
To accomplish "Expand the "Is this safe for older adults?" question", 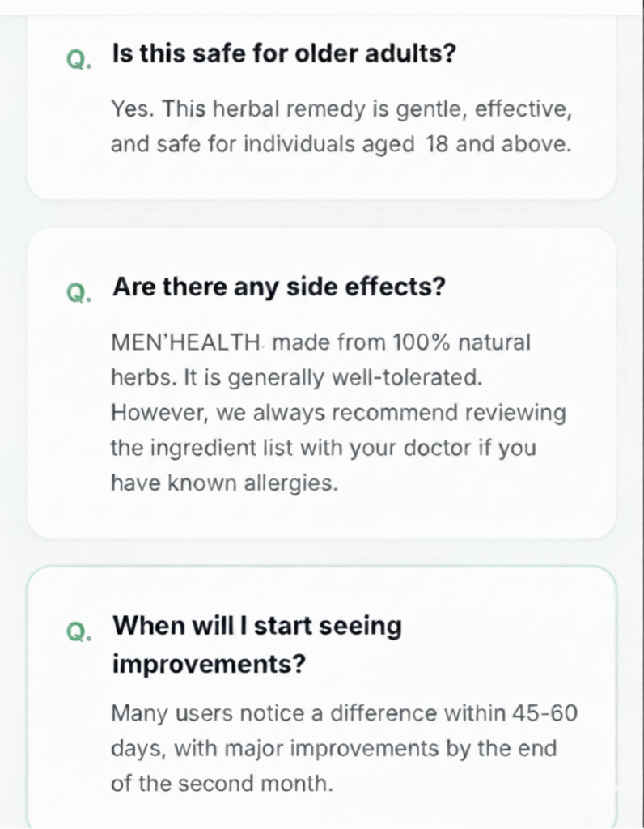I will pyautogui.click(x=284, y=55).
